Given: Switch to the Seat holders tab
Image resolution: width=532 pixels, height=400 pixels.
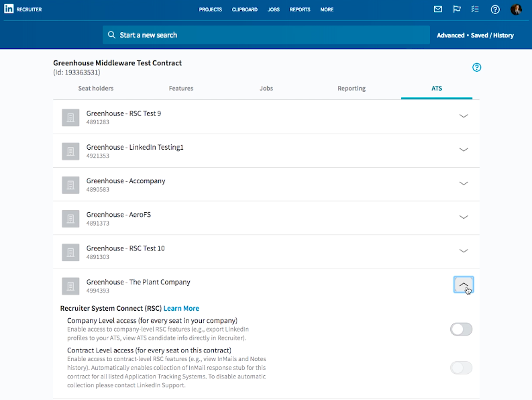Looking at the screenshot, I should coord(96,89).
